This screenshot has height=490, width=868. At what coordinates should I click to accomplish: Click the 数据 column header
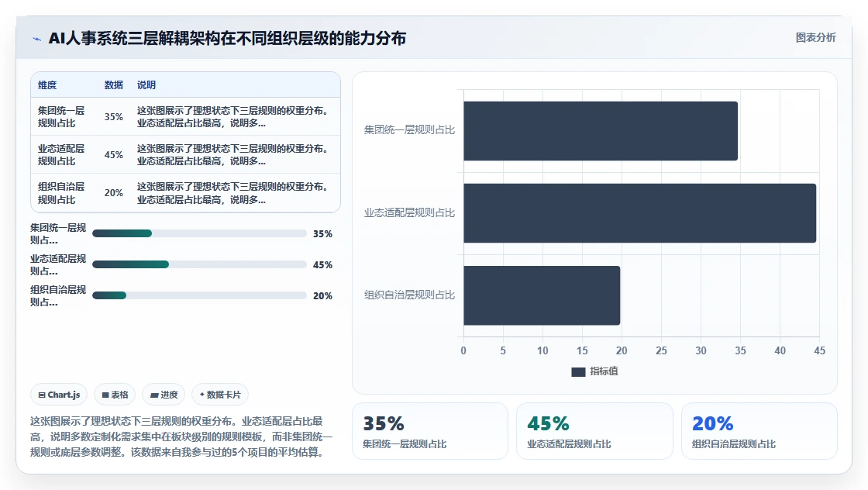(x=113, y=85)
